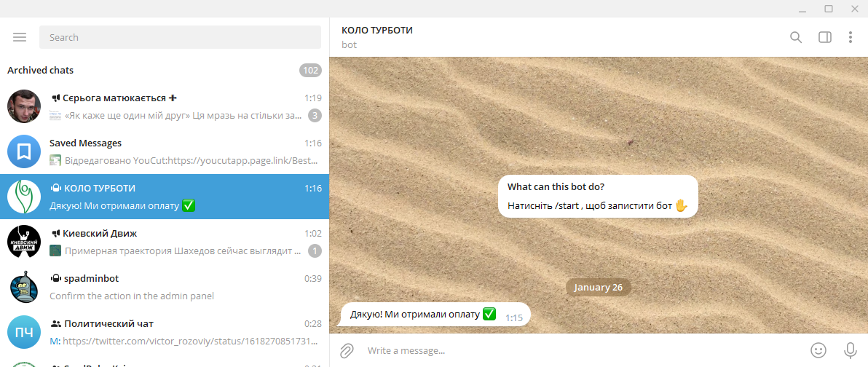The image size is (868, 367).
Task: Record voice message with microphone icon
Action: (x=850, y=350)
